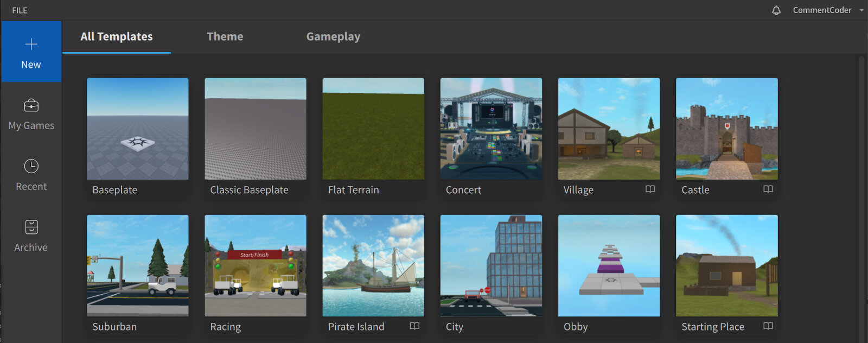Click the book icon beside Pirate Island

pos(414,326)
